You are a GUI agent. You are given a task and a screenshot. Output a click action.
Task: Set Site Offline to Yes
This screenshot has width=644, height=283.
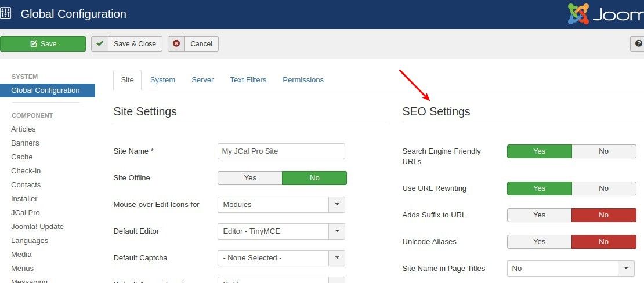(x=250, y=178)
